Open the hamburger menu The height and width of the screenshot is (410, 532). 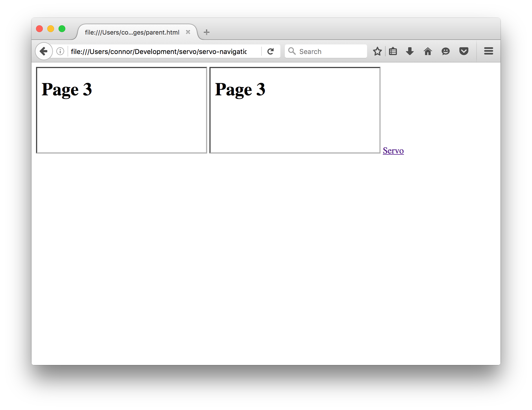coord(489,51)
